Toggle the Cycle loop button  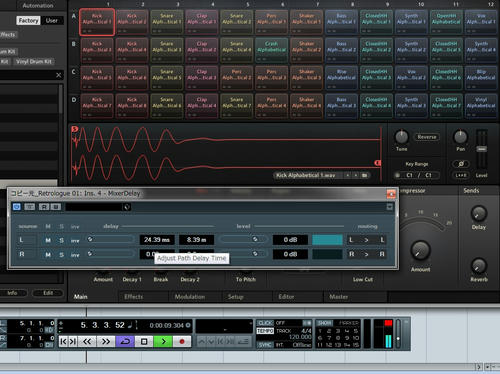click(x=125, y=341)
